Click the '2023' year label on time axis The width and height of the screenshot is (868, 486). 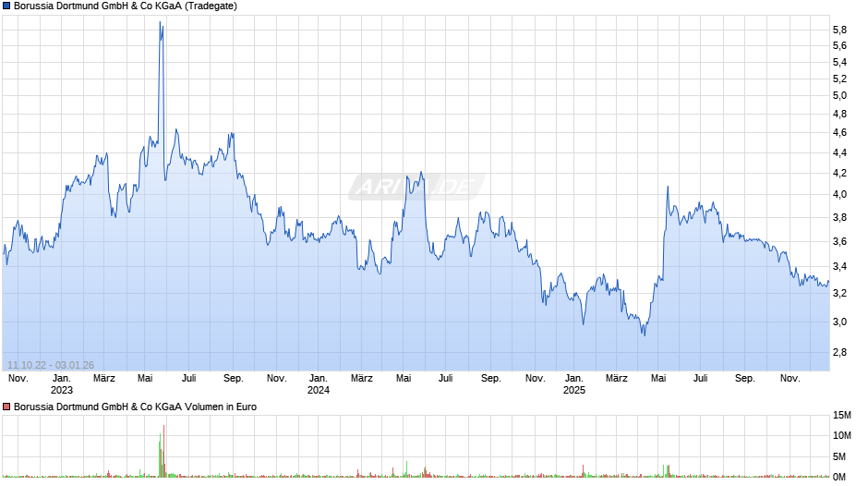62,390
